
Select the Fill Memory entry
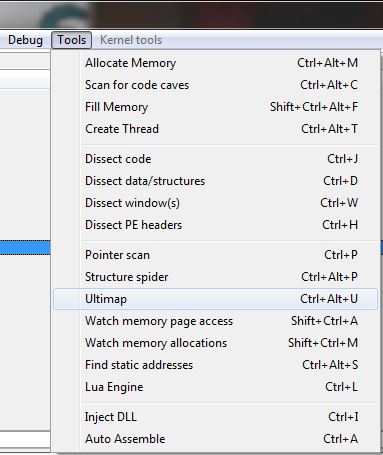215,107
